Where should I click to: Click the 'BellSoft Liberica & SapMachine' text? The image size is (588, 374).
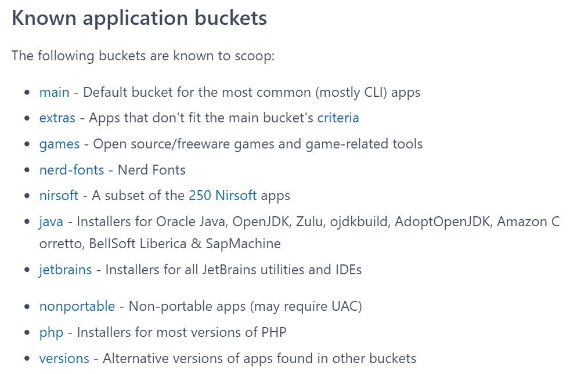(185, 244)
